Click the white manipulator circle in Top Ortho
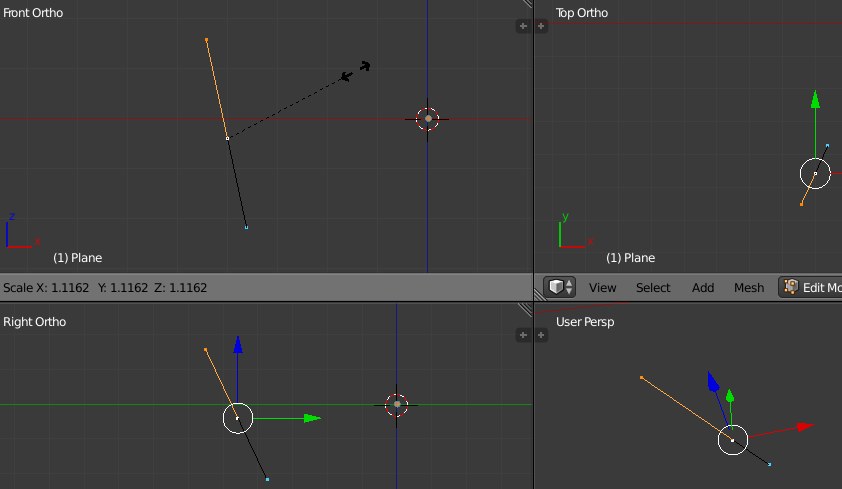The width and height of the screenshot is (842, 489). [x=815, y=173]
